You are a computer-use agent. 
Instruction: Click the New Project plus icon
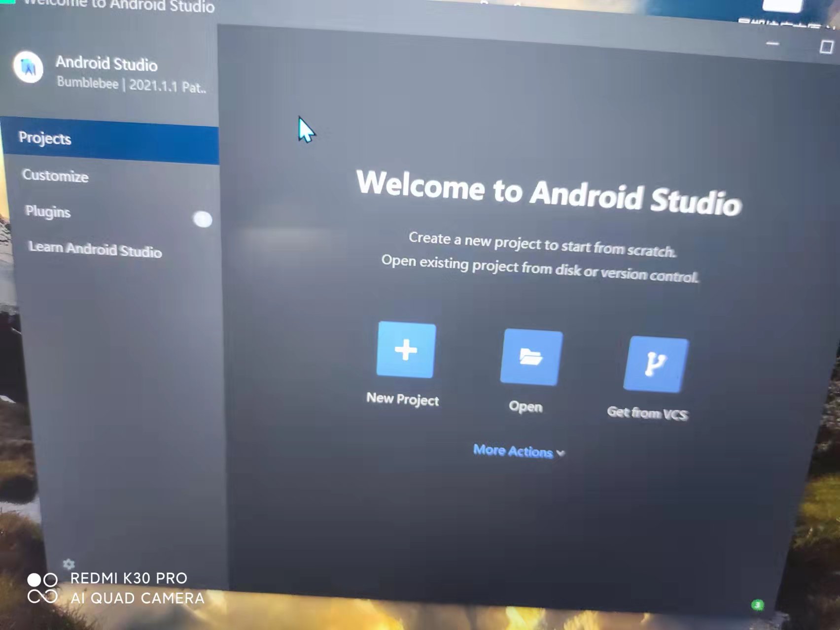(406, 351)
